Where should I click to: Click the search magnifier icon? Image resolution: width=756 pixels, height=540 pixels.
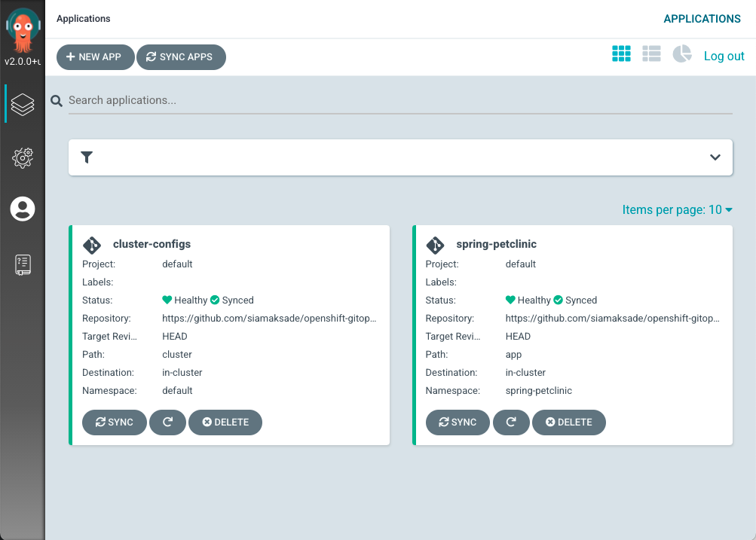(x=57, y=101)
